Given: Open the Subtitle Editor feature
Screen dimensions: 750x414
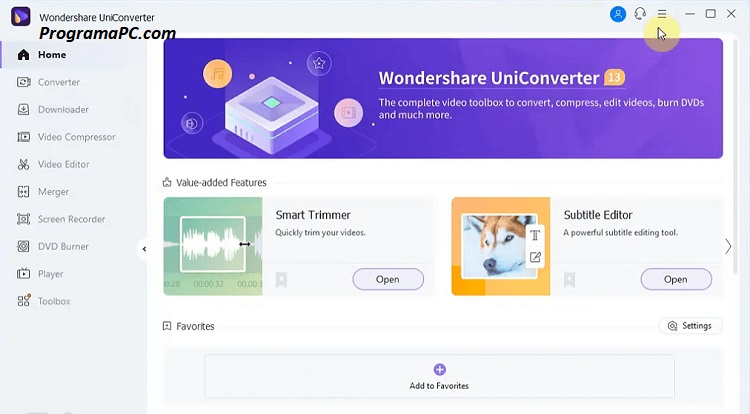Looking at the screenshot, I should [676, 279].
